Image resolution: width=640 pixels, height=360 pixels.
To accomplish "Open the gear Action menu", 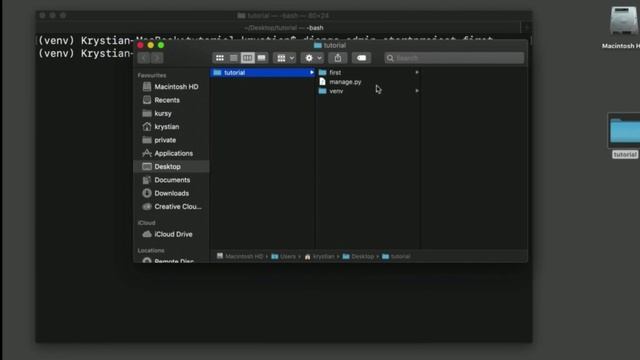I will point(313,58).
